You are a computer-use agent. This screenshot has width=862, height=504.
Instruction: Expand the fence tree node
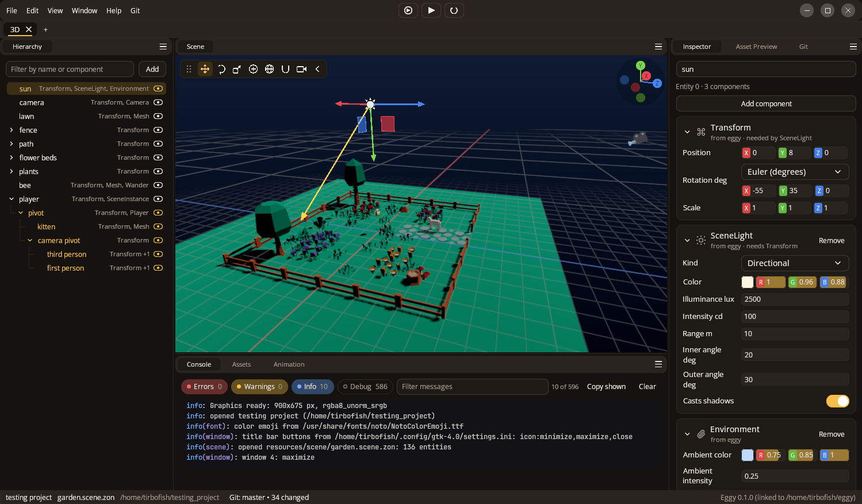[x=12, y=130]
